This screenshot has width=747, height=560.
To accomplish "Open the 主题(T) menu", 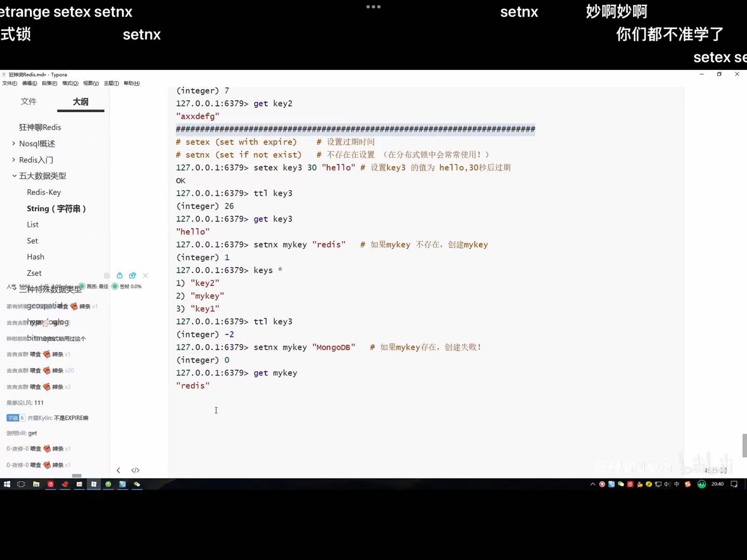I will point(111,83).
